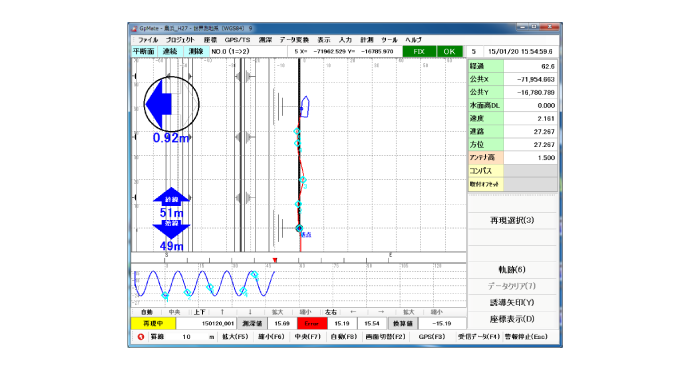Click the 座標表示(D) button

click(x=512, y=319)
